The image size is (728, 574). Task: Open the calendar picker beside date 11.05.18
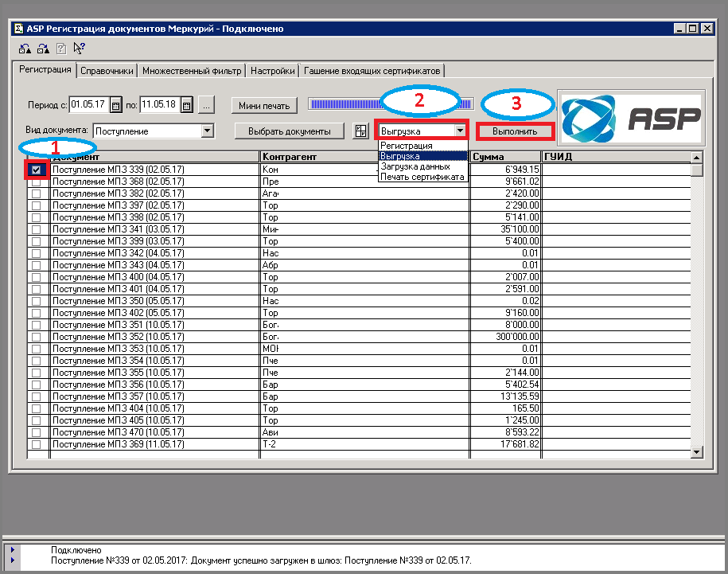click(x=186, y=105)
